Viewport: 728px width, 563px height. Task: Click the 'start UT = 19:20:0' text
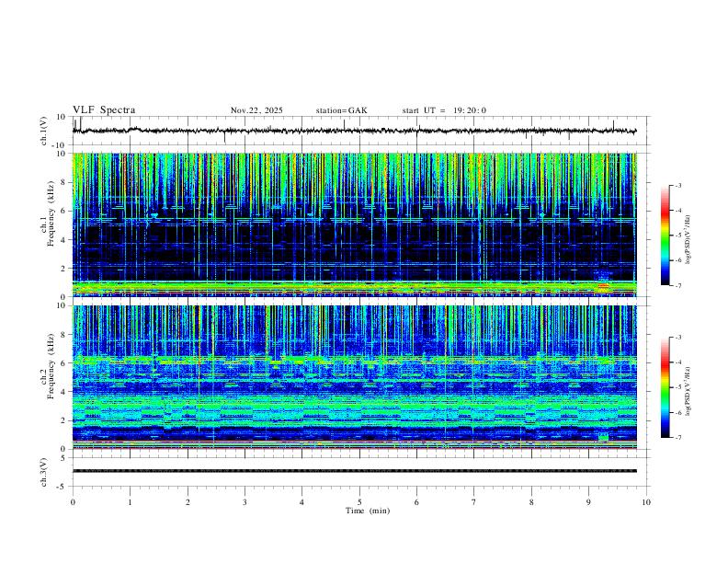point(444,110)
